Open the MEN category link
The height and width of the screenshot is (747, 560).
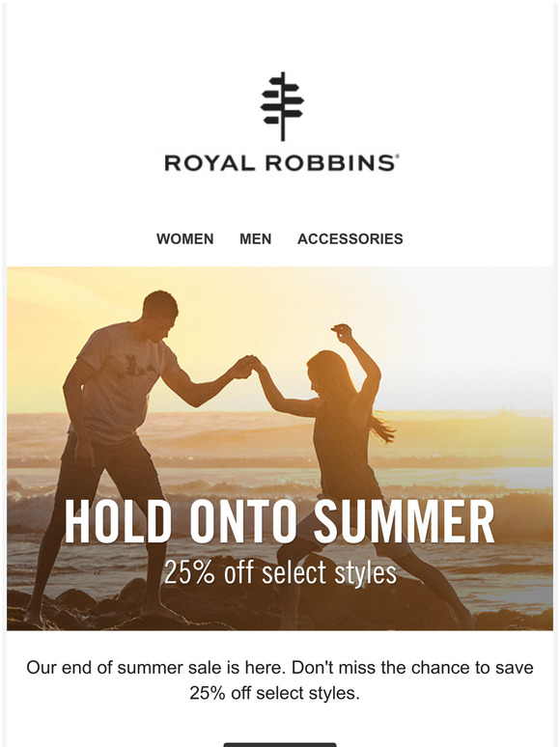[x=256, y=238]
